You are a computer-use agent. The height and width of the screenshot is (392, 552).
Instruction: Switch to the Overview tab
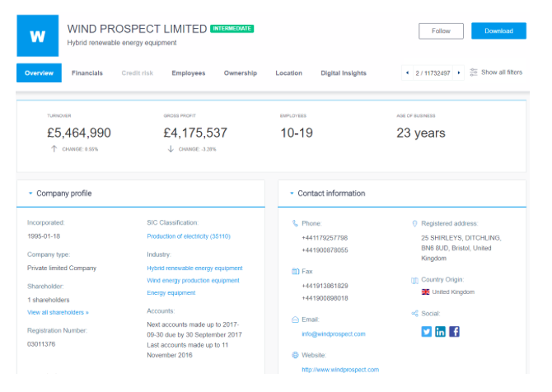[39, 72]
